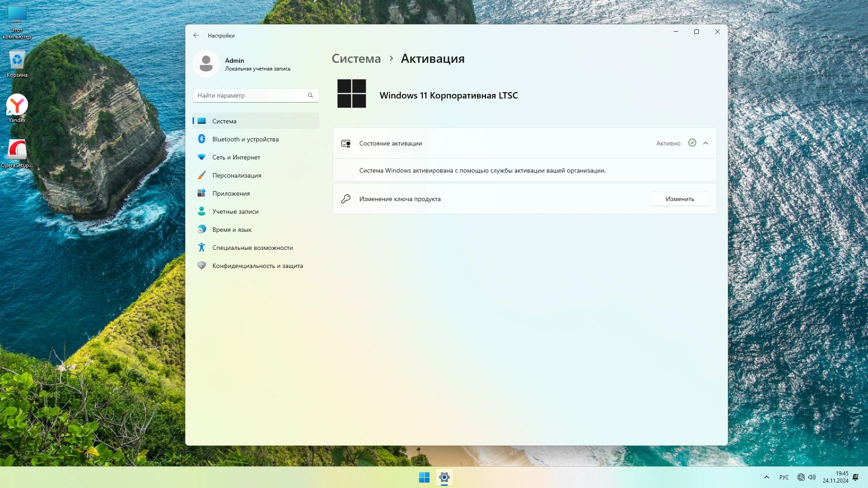Open Конфиденциальность и защита section
This screenshot has height=488, width=868.
click(x=257, y=266)
